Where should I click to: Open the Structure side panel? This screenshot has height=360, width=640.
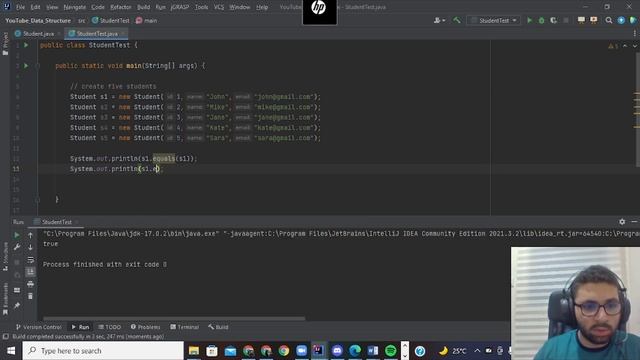(5, 256)
